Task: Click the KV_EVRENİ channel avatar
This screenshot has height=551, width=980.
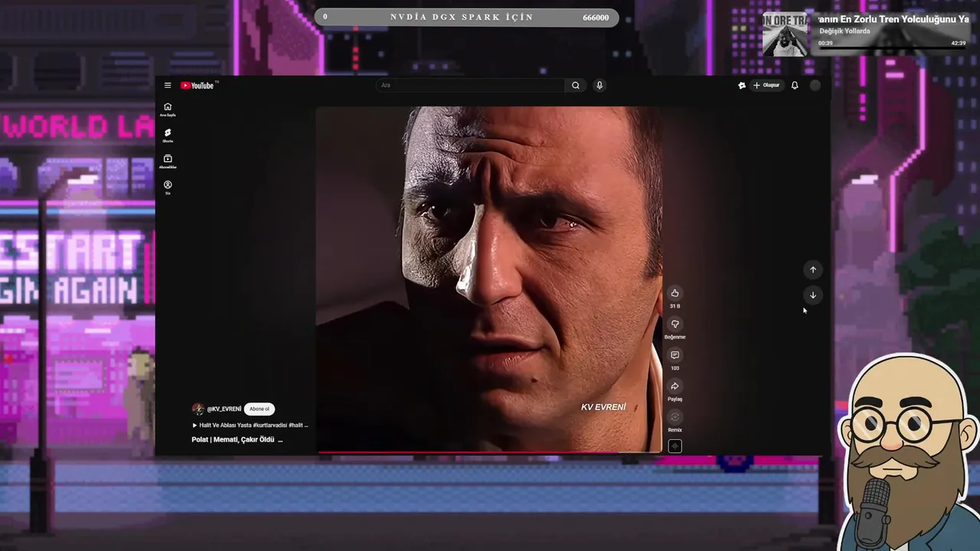Action: tap(198, 409)
